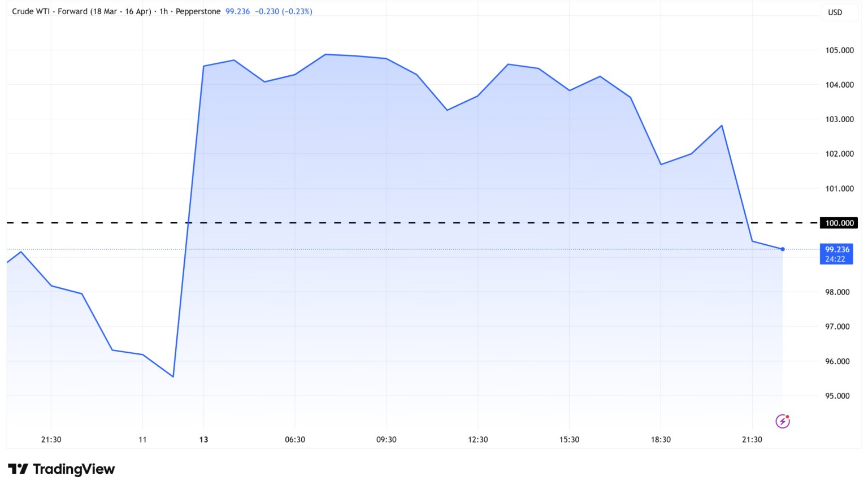Click the 99.236 price value in header
This screenshot has width=868, height=489.
click(x=237, y=11)
